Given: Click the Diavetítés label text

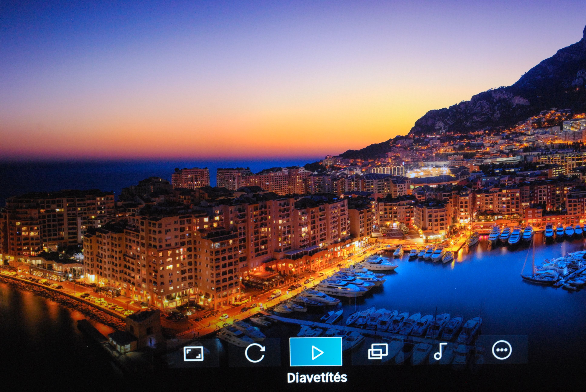Looking at the screenshot, I should coord(317,378).
